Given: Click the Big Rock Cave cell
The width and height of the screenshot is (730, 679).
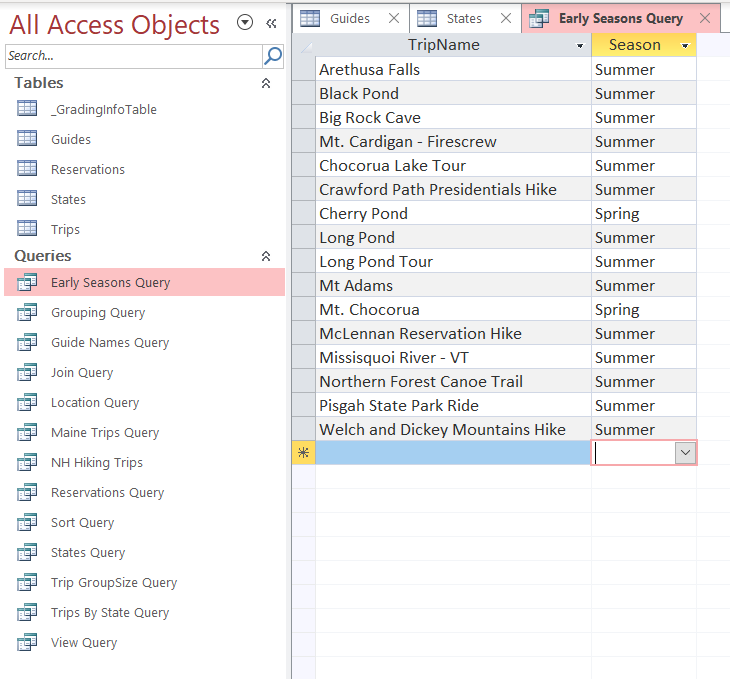Looking at the screenshot, I should [x=453, y=117].
